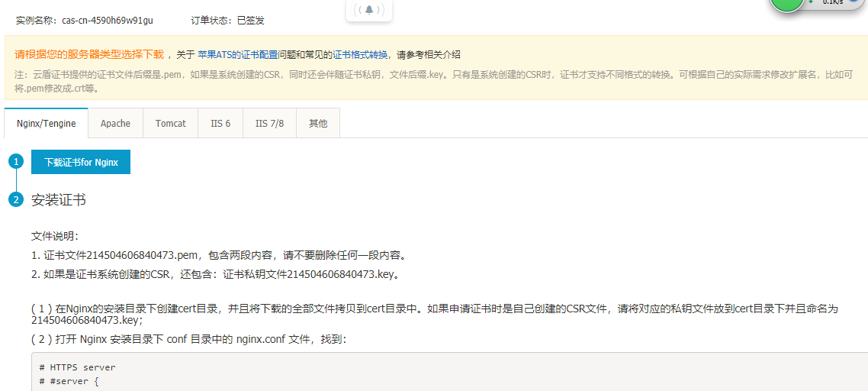Select the Tomcat tab
Image resolution: width=868 pixels, height=391 pixels.
[170, 123]
